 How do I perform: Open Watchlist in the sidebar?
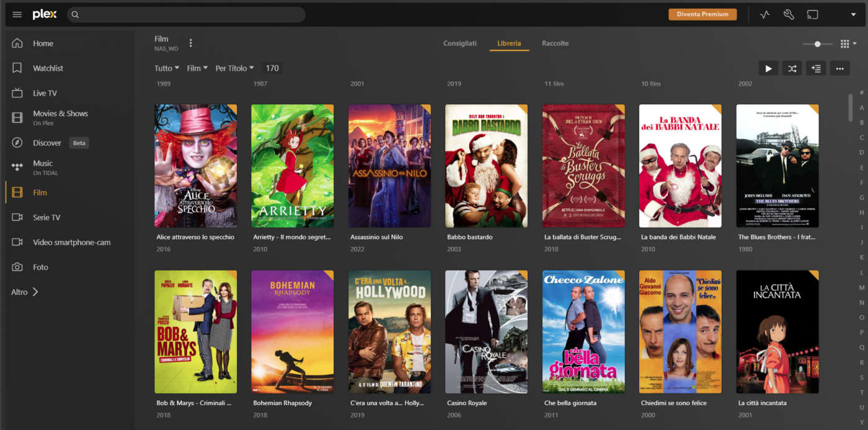pos(48,68)
